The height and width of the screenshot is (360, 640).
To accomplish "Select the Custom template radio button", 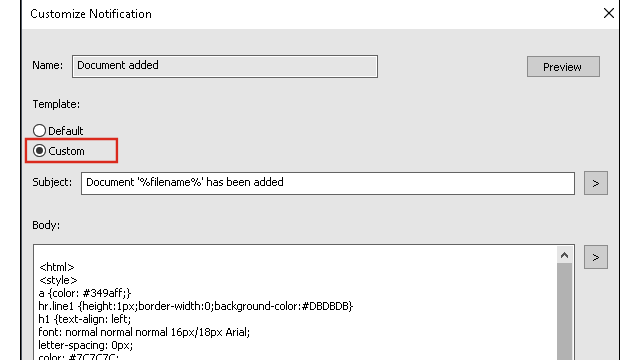I will point(40,151).
